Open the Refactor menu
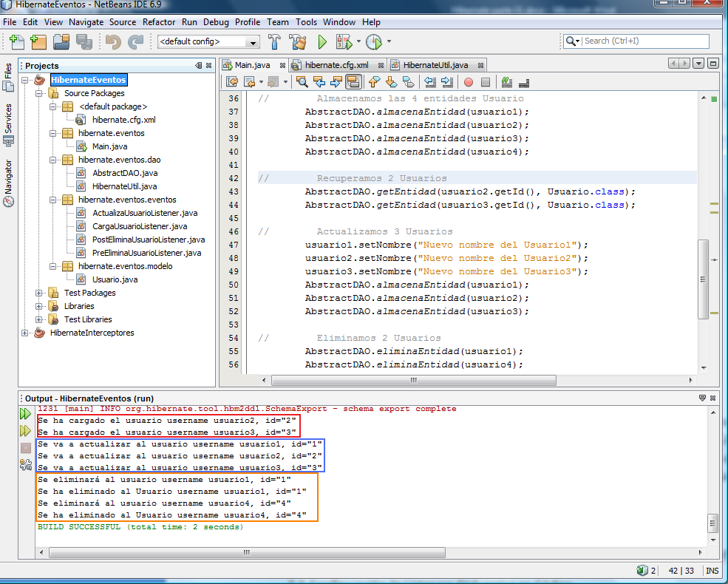The width and height of the screenshot is (728, 584). pyautogui.click(x=159, y=21)
